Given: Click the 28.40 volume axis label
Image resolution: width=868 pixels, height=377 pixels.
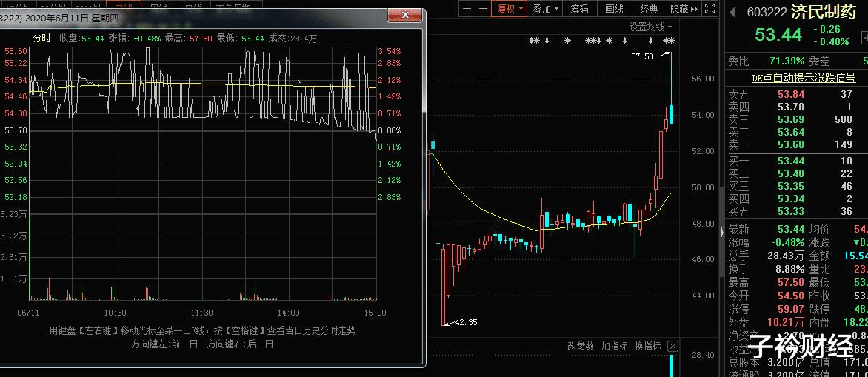Looking at the screenshot, I should click(x=703, y=355).
